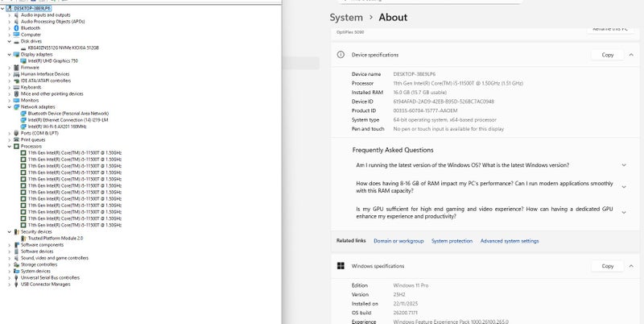Click the Device specifications info icon
Image resolution: width=644 pixels, height=324 pixels.
point(341,55)
